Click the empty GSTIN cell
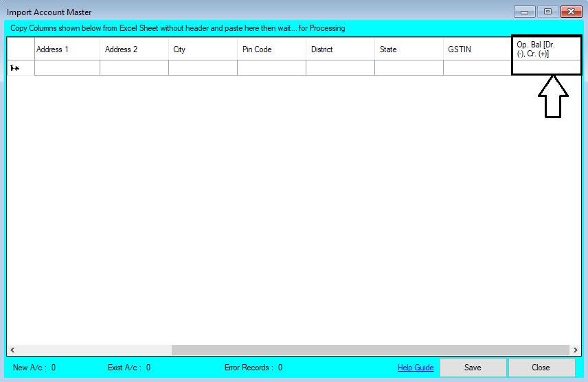 click(x=477, y=68)
